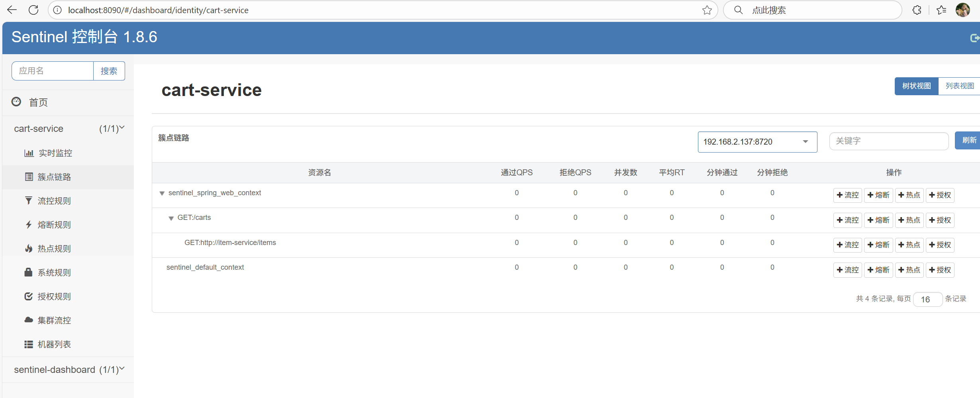This screenshot has height=398, width=980.
Task: Switch to 列表视图 list view
Action: 959,86
